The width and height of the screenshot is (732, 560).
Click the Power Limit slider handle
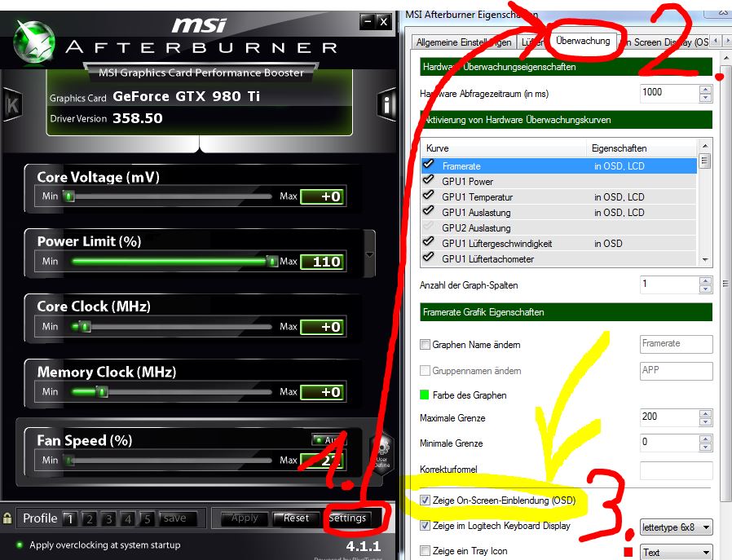point(272,262)
